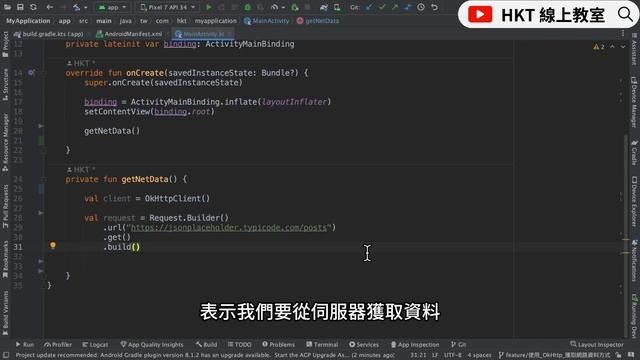Viewport: 640px width, 360px height.
Task: Open the Device Explorer tool window
Action: click(634, 201)
